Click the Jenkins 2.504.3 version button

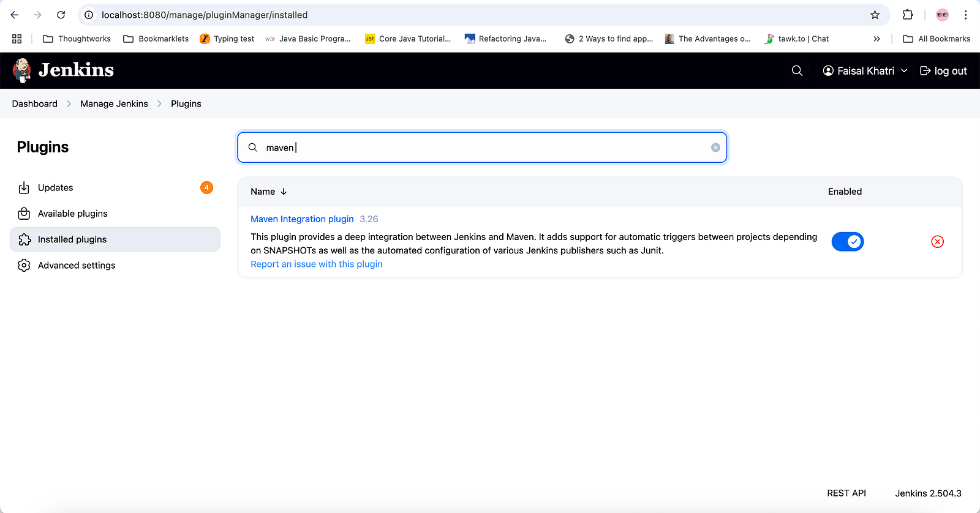(x=928, y=493)
